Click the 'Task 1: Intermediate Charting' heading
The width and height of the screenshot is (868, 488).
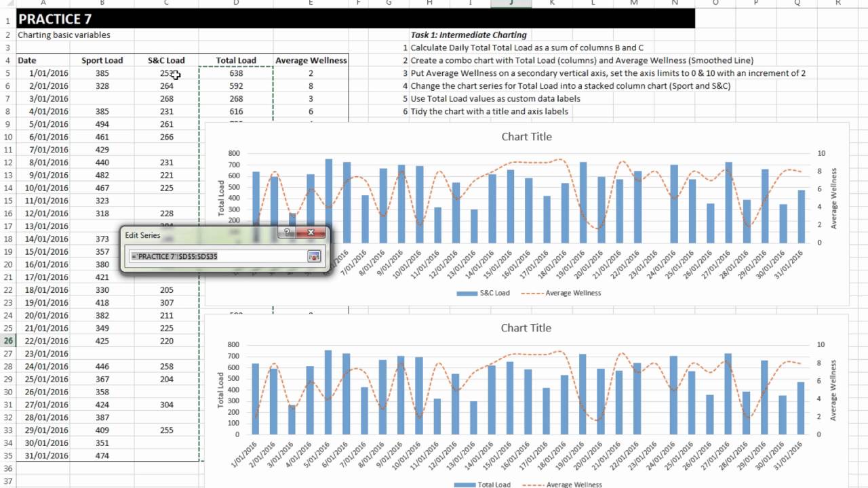pos(468,35)
